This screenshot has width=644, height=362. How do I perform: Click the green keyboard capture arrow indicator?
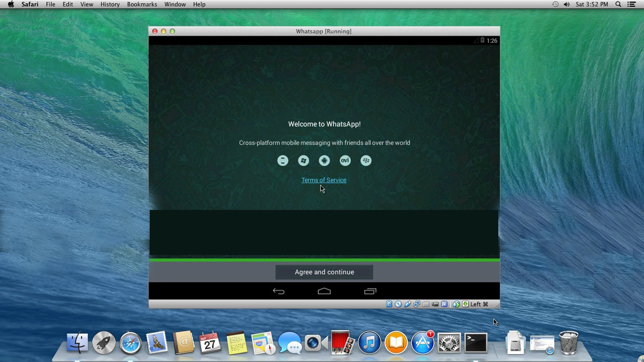pos(465,304)
